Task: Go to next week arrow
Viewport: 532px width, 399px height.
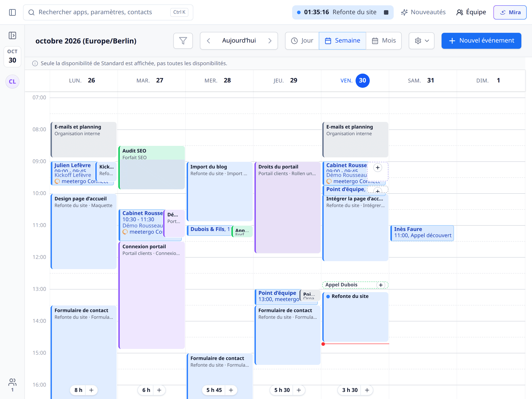Action: (x=270, y=41)
